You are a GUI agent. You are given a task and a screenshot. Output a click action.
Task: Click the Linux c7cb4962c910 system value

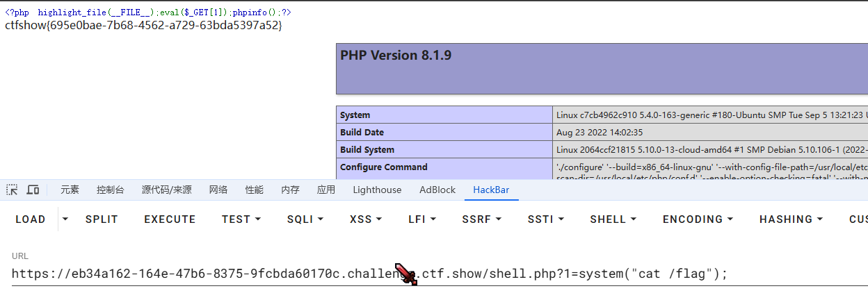[712, 115]
